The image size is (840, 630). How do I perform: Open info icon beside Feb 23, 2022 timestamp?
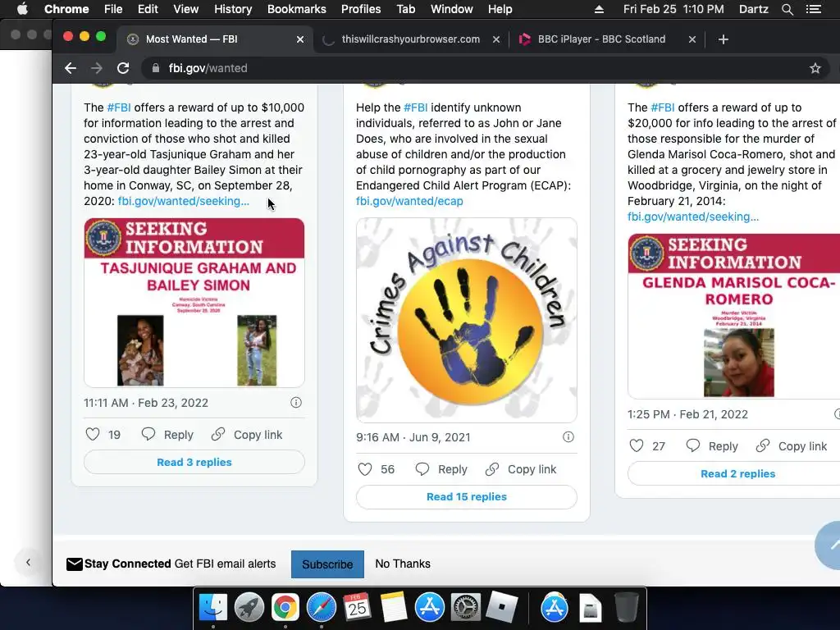(x=295, y=402)
